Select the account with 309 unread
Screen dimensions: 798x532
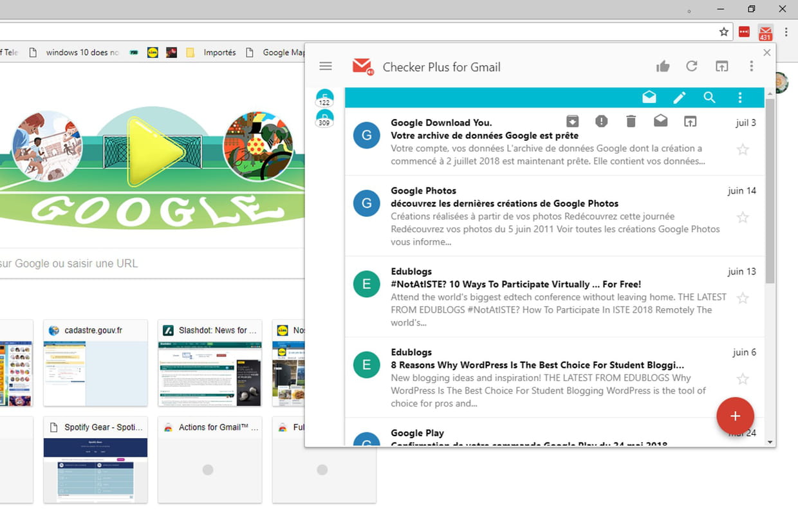tap(324, 119)
